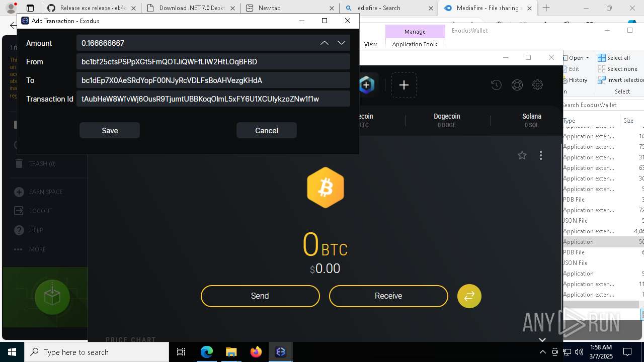
Task: Click the Transaction Id field
Action: 213,99
